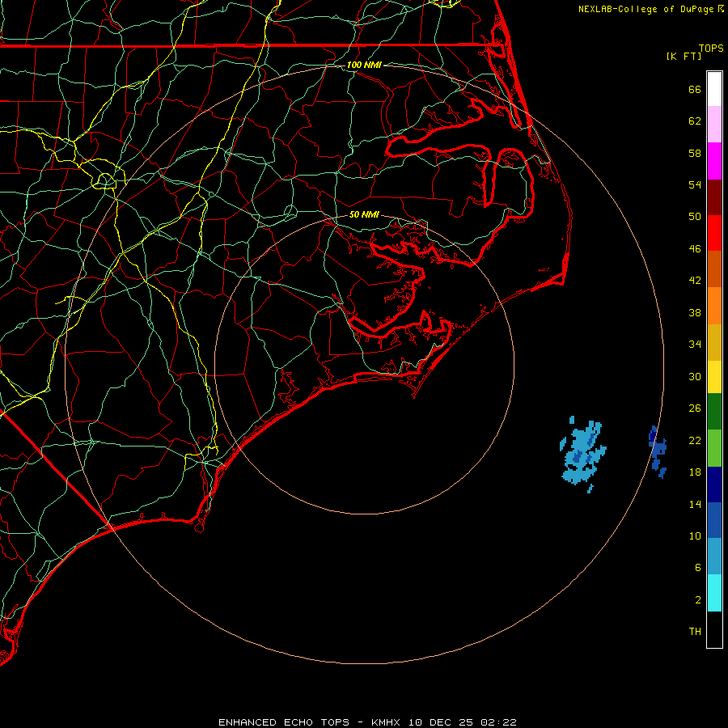Click the legend value 38
This screenshot has height=728, width=728.
click(695, 313)
